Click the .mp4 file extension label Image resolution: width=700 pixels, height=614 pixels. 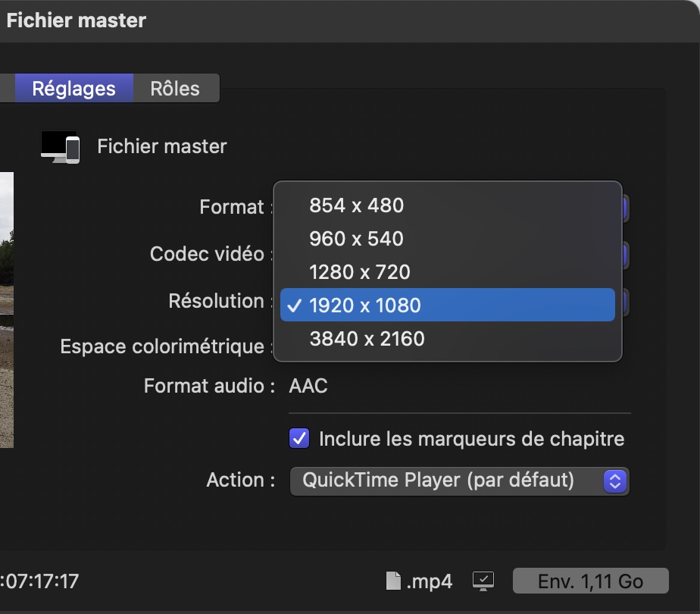pyautogui.click(x=429, y=581)
